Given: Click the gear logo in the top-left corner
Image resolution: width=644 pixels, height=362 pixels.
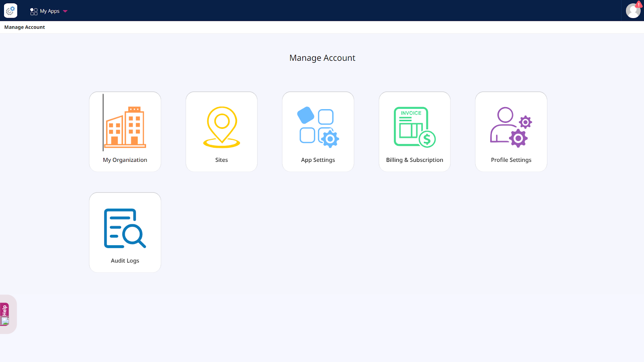Looking at the screenshot, I should pyautogui.click(x=10, y=11).
